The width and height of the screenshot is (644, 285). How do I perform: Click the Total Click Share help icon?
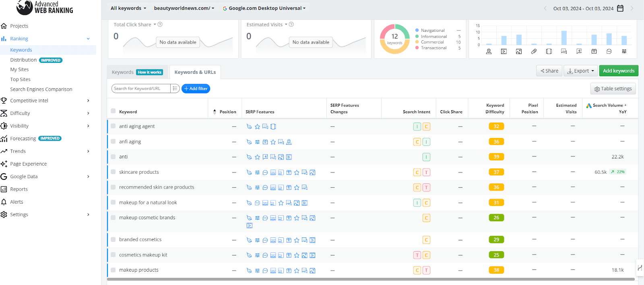160,25
